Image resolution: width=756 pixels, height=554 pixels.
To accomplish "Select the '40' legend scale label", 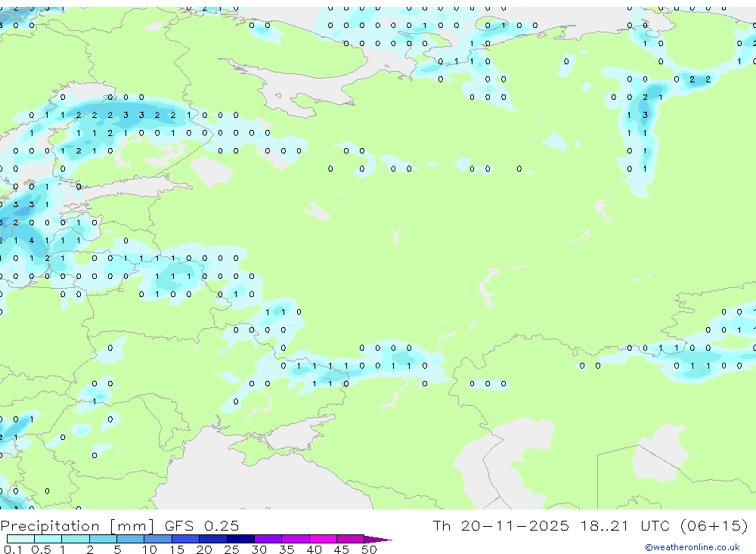I will (314, 549).
